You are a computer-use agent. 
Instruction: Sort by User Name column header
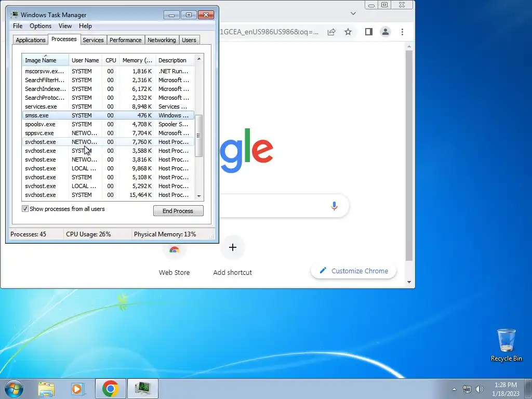click(85, 60)
